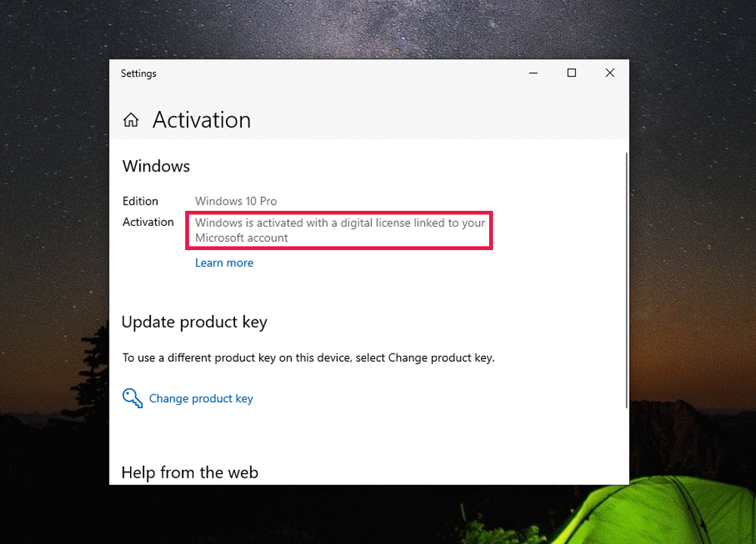Select the Windows 10 Pro edition text

(x=236, y=201)
